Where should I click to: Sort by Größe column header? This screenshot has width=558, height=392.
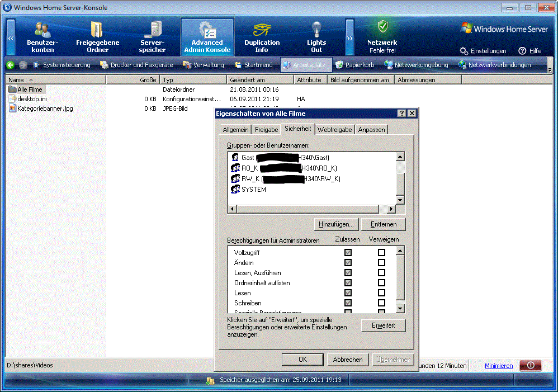[x=133, y=80]
